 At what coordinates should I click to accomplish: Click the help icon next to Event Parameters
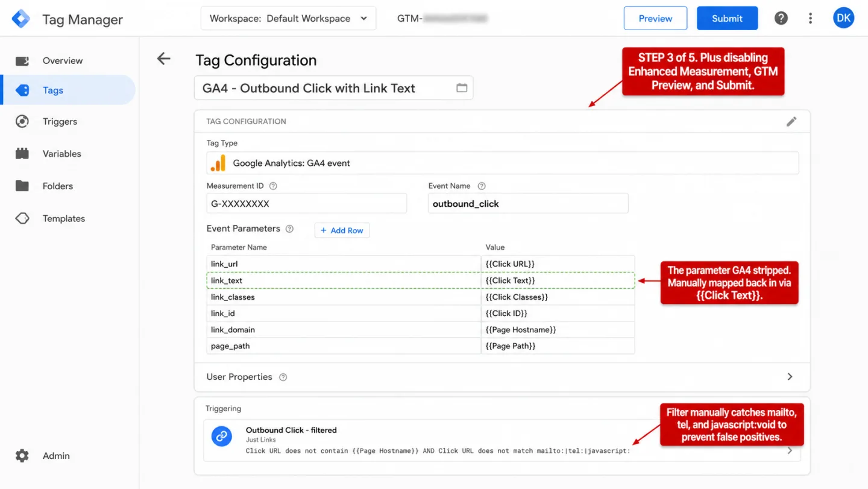coord(289,229)
